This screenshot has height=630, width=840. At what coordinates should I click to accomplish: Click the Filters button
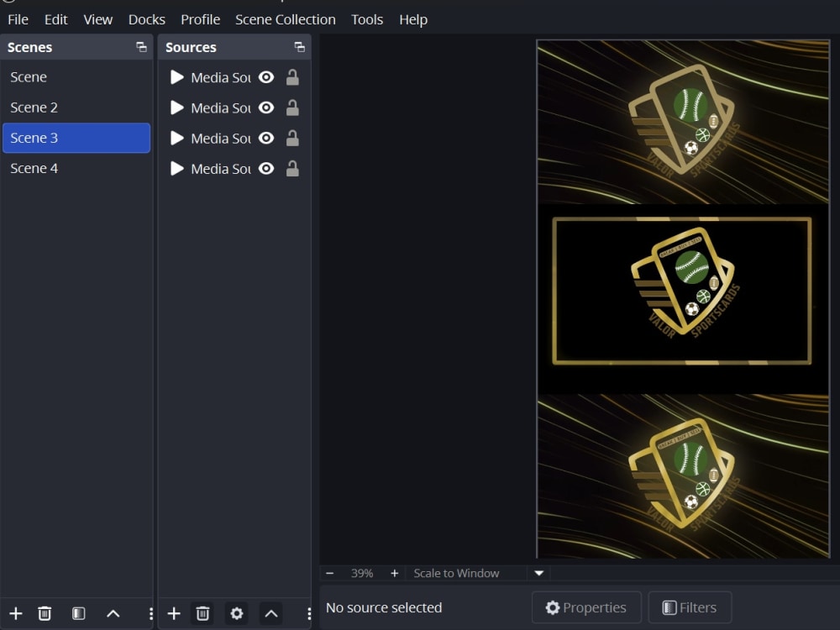click(690, 607)
